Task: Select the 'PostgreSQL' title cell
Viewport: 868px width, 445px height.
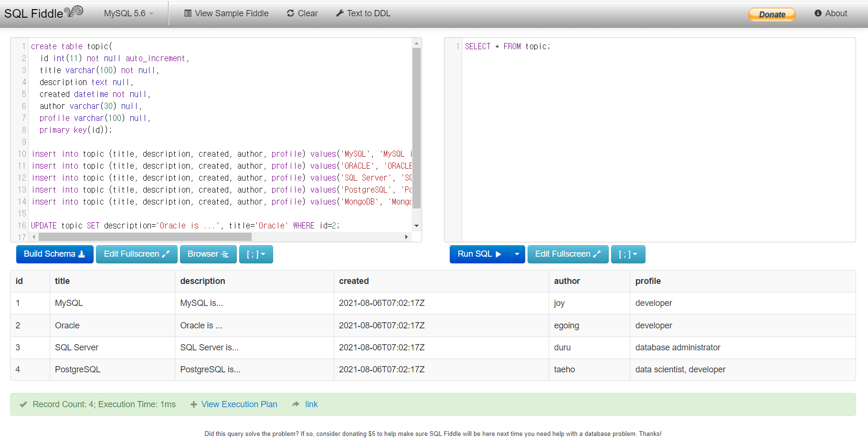Action: pos(112,369)
